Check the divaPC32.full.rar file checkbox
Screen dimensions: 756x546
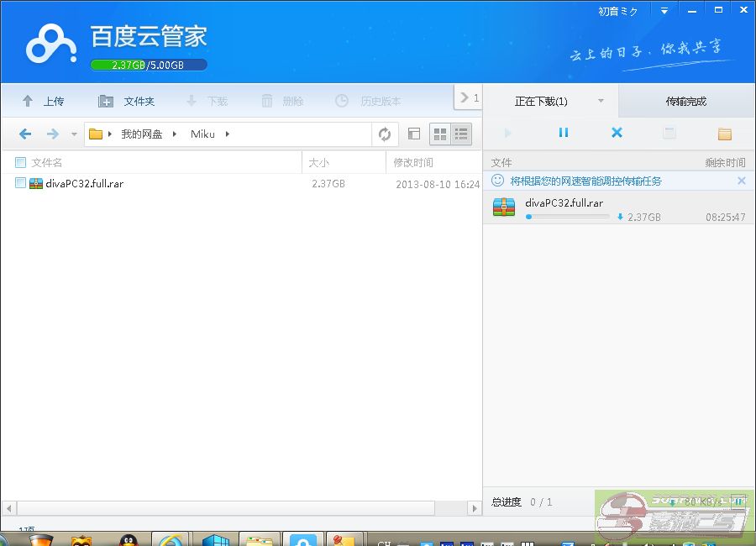coord(20,183)
